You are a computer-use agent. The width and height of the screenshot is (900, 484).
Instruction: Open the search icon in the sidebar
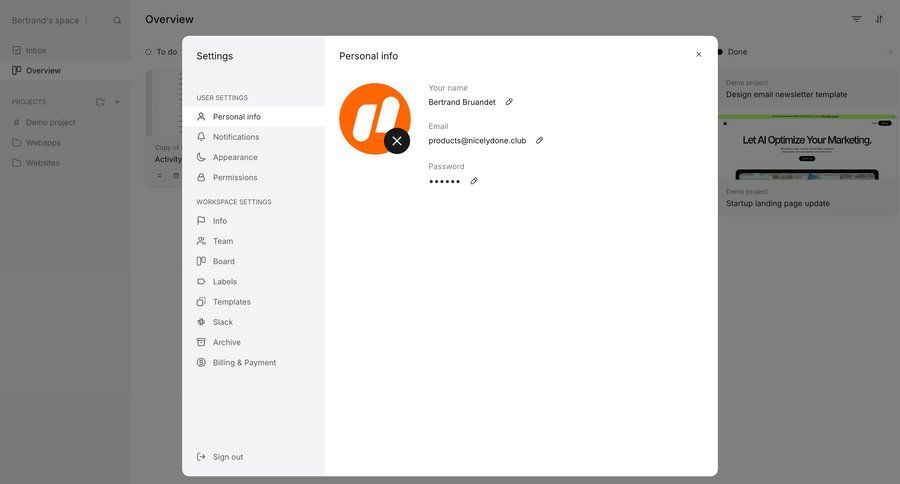point(117,20)
